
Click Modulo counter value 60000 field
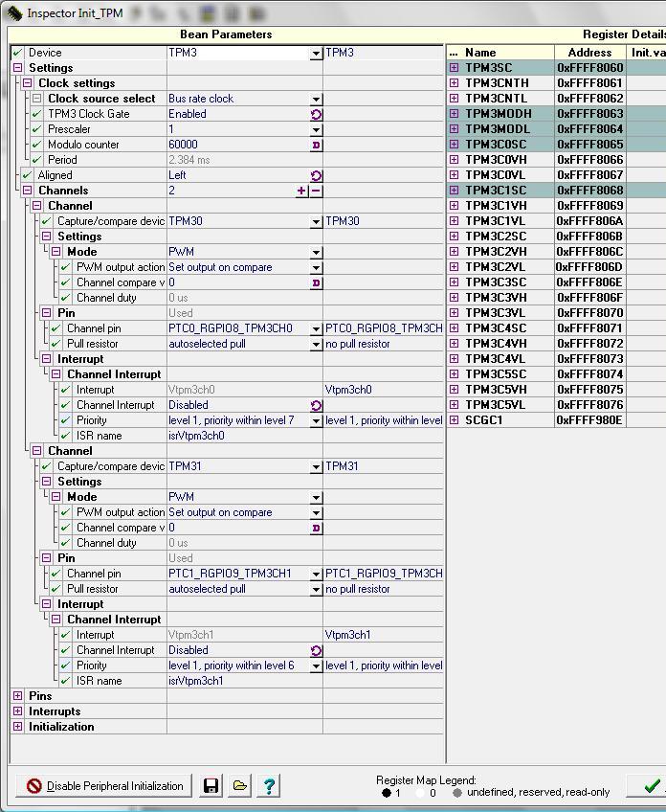point(238,145)
